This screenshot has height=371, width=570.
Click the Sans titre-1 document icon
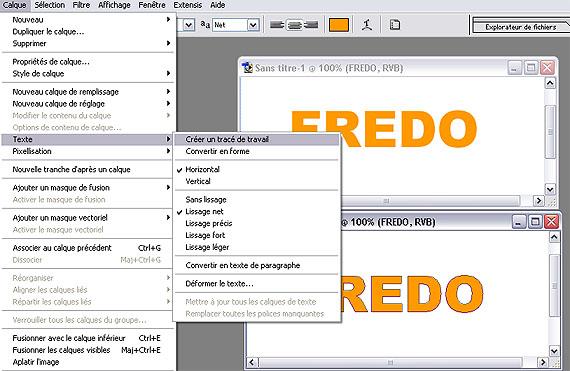(248, 68)
